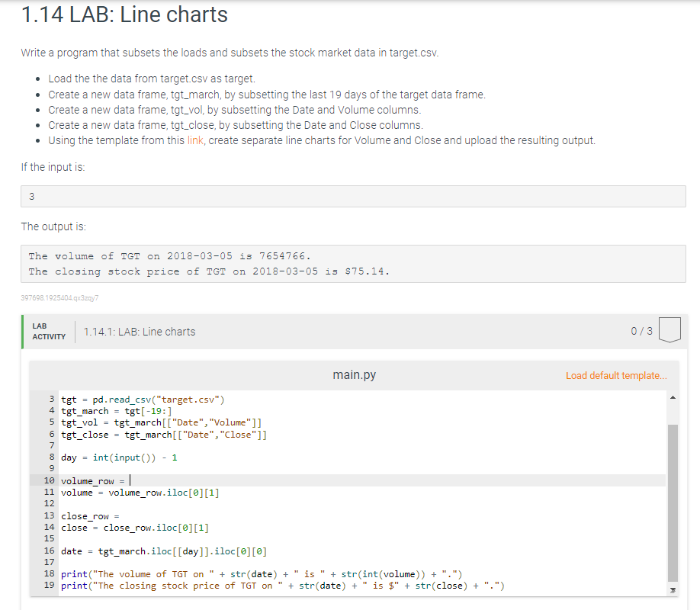The width and height of the screenshot is (700, 610).
Task: Click the completion ribbon icon beside 0/3
Action: pyautogui.click(x=669, y=330)
